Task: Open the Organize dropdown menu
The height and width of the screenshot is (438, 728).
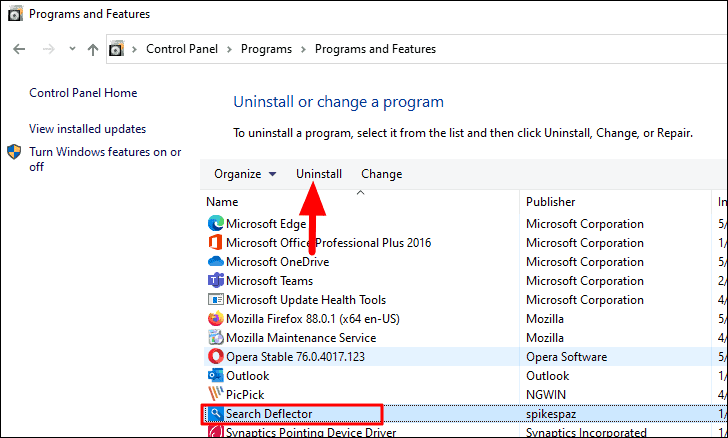Action: [x=245, y=174]
